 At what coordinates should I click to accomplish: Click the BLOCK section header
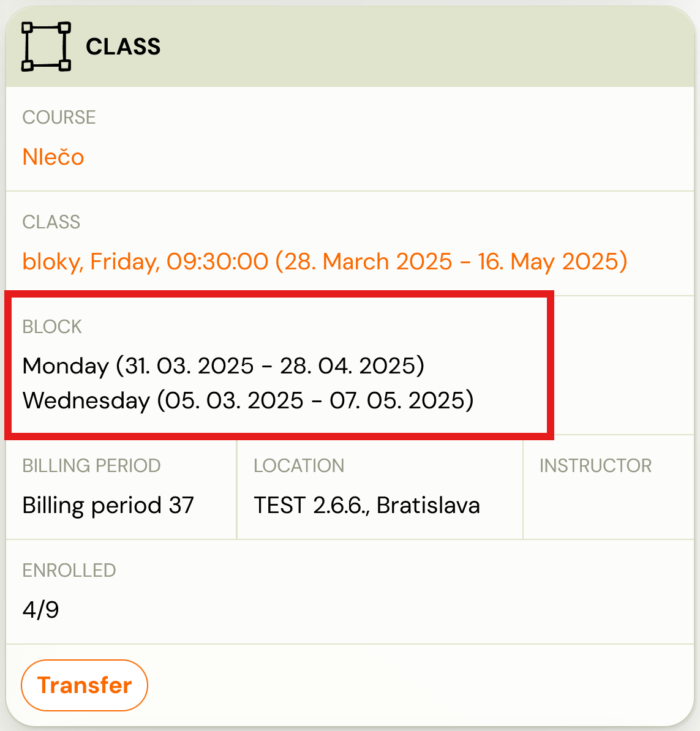pyautogui.click(x=52, y=327)
